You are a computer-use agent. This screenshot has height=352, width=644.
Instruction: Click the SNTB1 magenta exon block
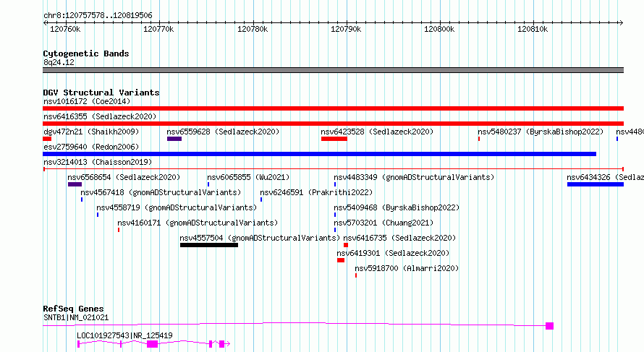click(x=549, y=326)
